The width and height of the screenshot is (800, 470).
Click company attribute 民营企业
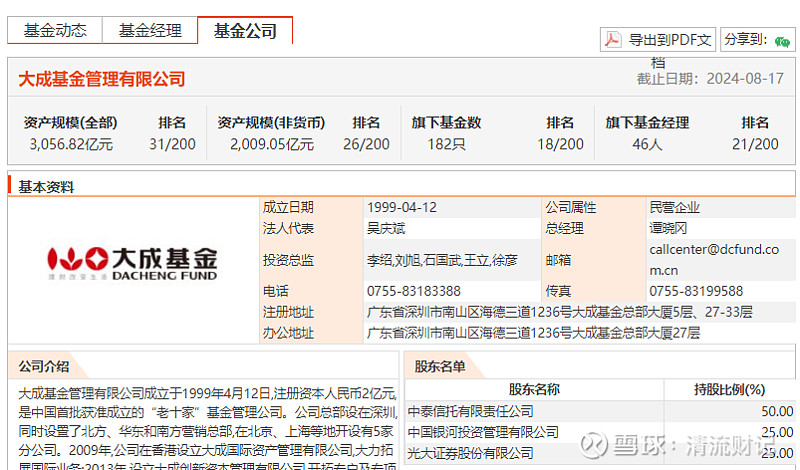coord(674,207)
